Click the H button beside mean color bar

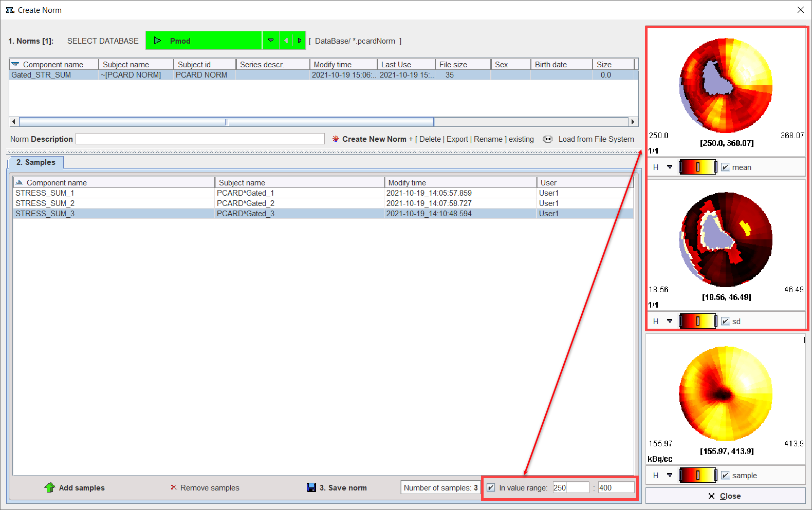(656, 167)
